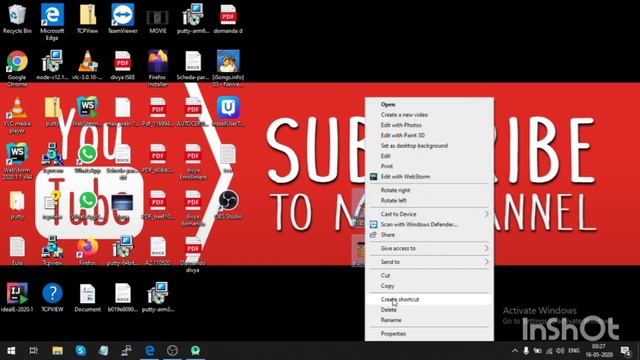The height and width of the screenshot is (360, 640).
Task: Select the Firefox desktop shortcut
Action: point(87,251)
